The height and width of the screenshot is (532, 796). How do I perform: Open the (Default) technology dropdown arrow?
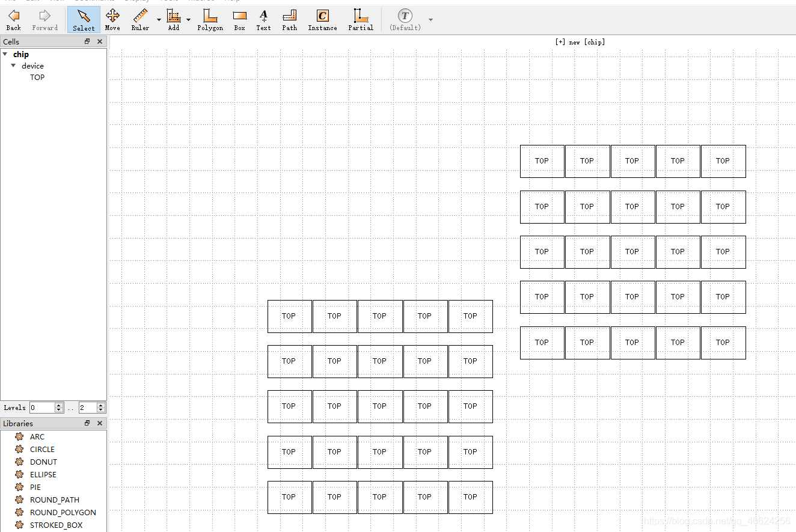[430, 20]
